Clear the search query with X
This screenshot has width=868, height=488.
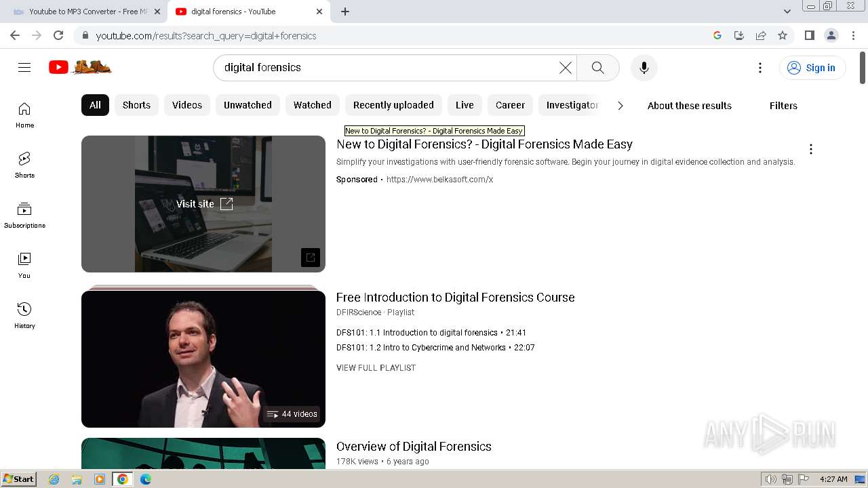coord(565,68)
